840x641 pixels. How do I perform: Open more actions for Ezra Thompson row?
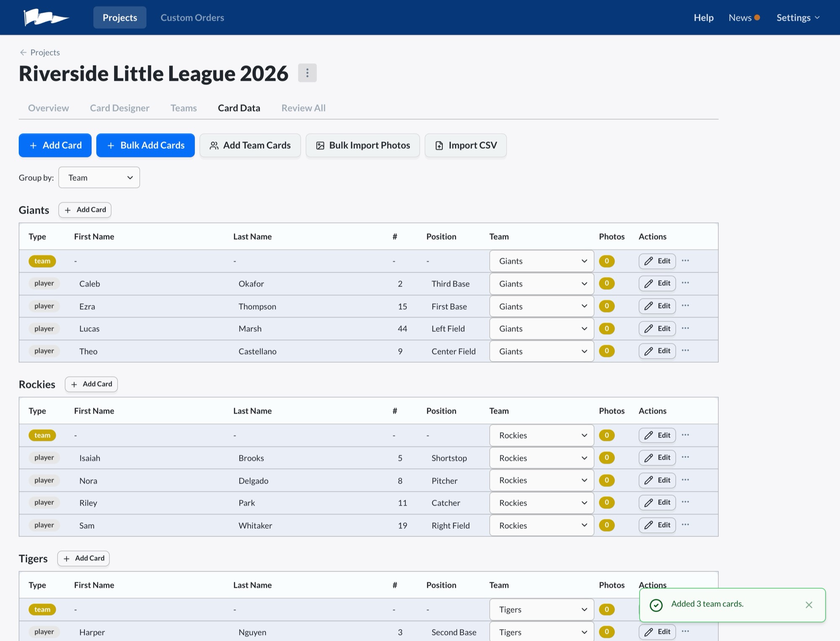point(685,306)
